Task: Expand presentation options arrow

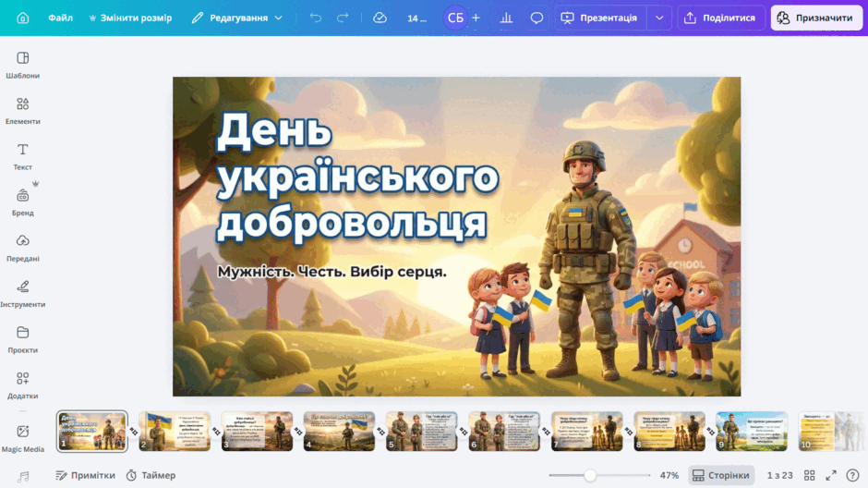Action: point(659,18)
